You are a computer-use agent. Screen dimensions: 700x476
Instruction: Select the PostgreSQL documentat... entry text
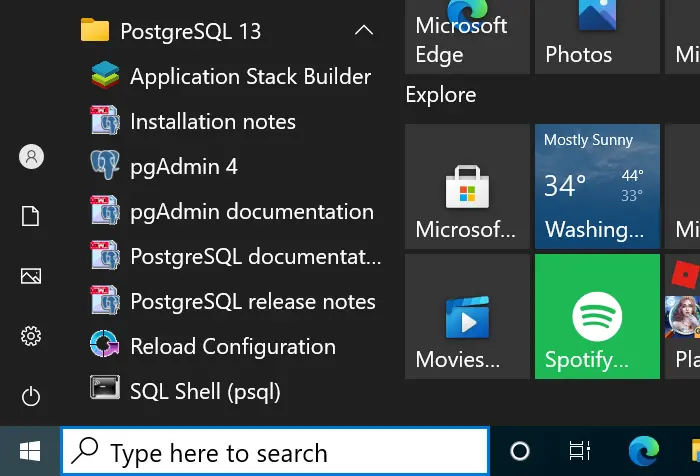(x=256, y=257)
